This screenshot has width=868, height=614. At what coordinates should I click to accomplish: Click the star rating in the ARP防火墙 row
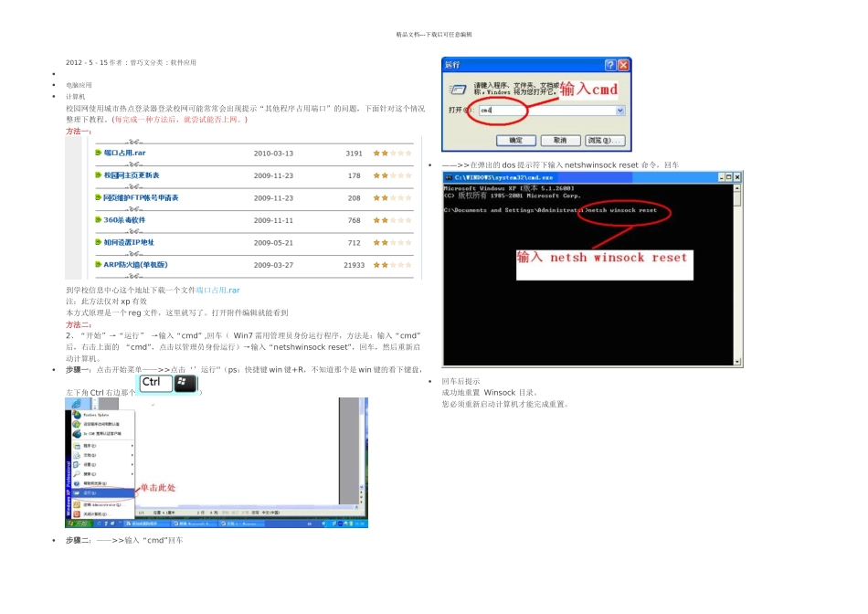(x=393, y=265)
